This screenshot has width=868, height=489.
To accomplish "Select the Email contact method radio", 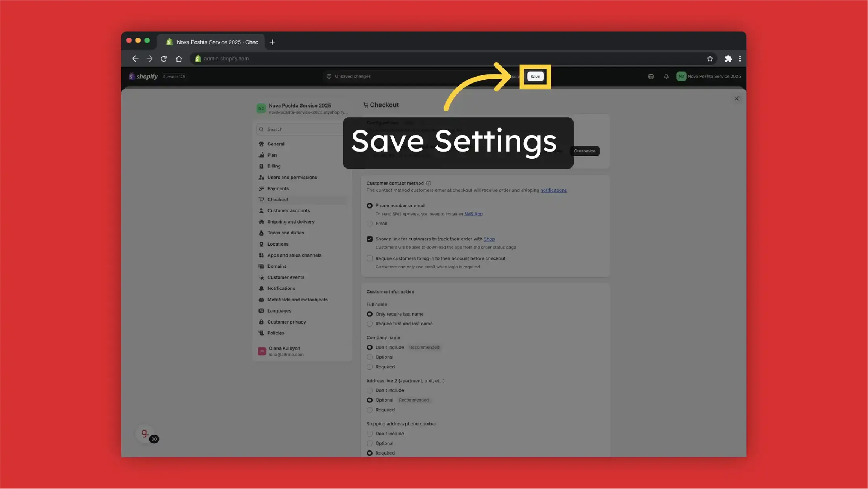I will point(369,224).
